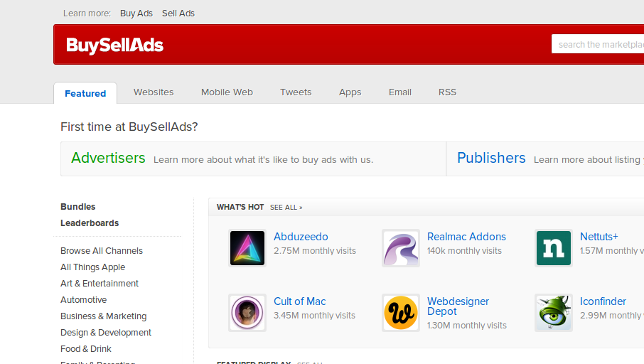Click the Webdesigner Depot yellow W icon
The height and width of the screenshot is (364, 644).
tap(401, 313)
